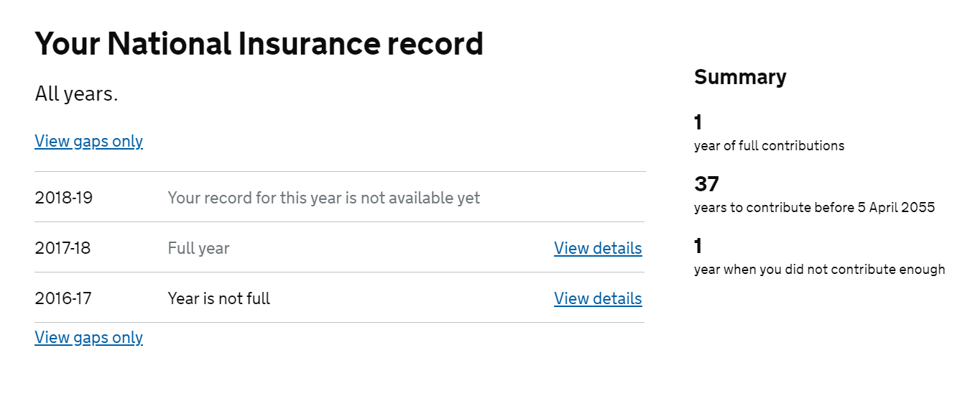Viewport: 980px width, 394px height.
Task: Select the 2017-18 year label
Action: click(63, 248)
